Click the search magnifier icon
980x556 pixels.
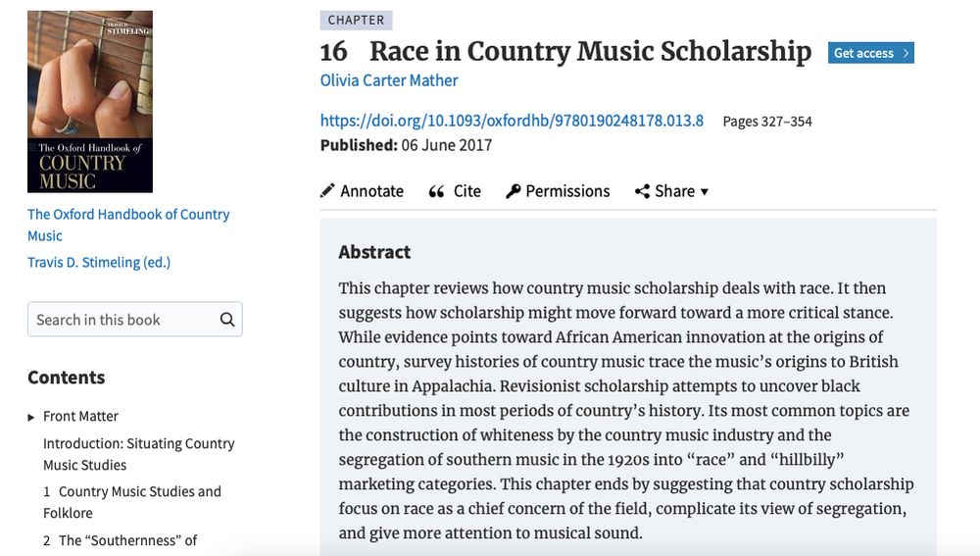click(227, 320)
